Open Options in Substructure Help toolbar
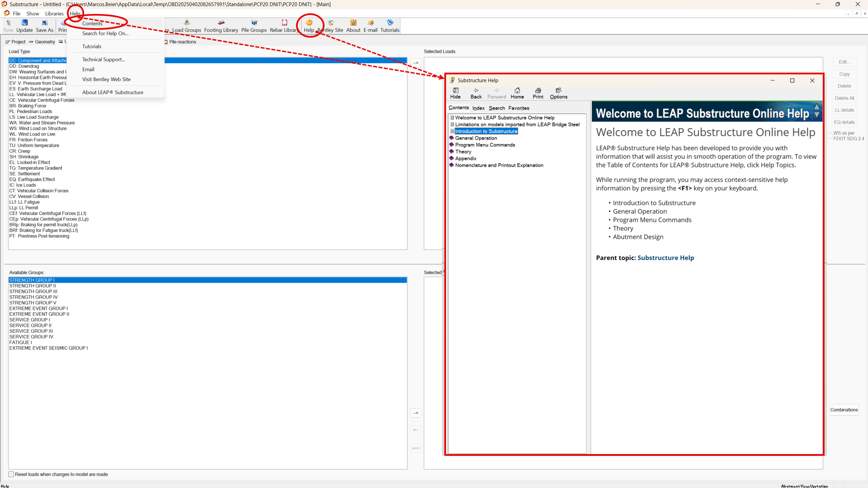The height and width of the screenshot is (488, 868). pos(558,93)
